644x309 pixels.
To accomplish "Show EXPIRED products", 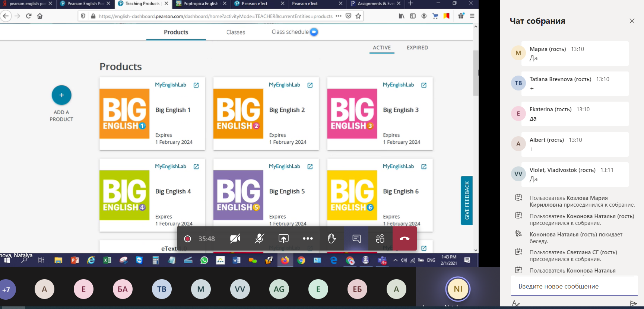I will click(418, 48).
